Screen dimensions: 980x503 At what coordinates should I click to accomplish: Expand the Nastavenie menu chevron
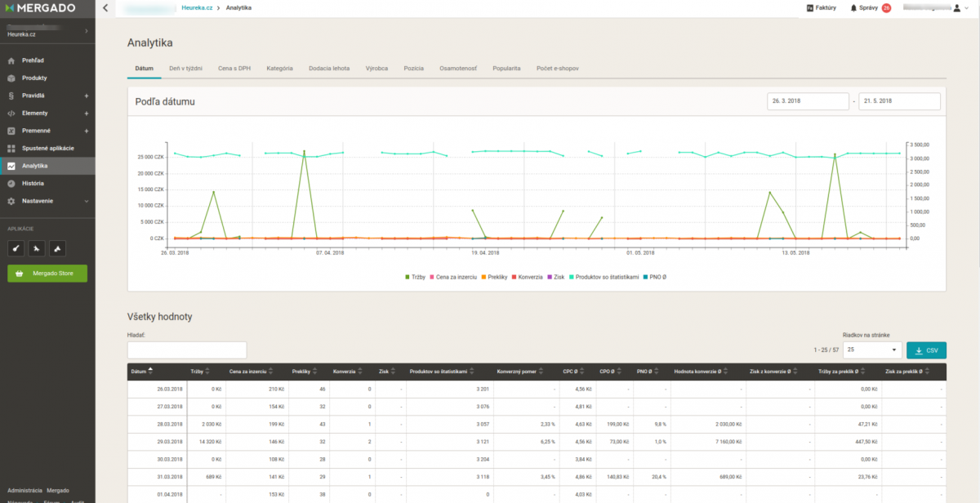click(x=87, y=201)
